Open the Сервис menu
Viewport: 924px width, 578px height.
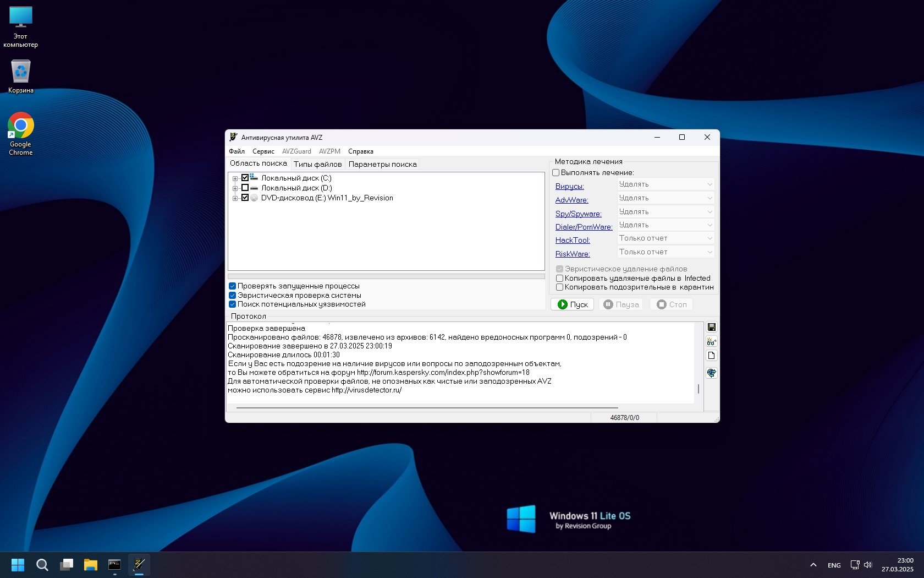pos(263,151)
